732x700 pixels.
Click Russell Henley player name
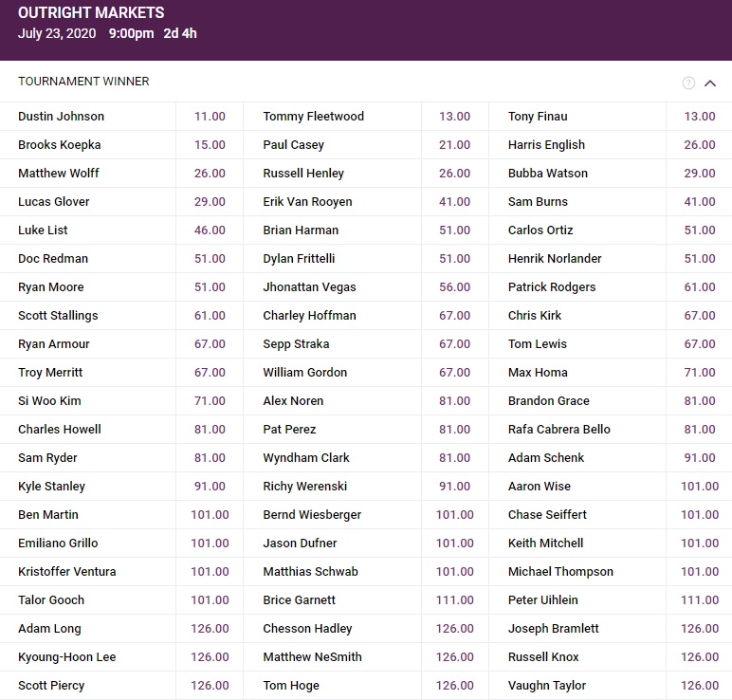pos(303,174)
